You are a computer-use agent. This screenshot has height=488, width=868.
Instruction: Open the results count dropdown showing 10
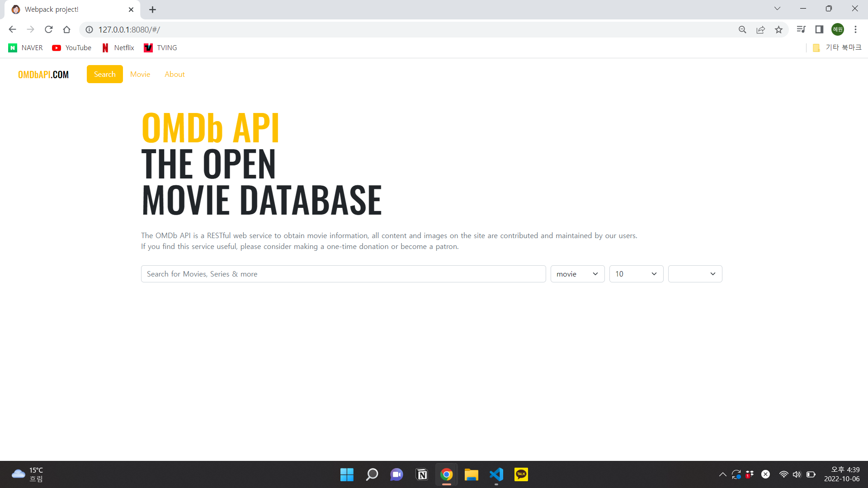[x=637, y=274]
